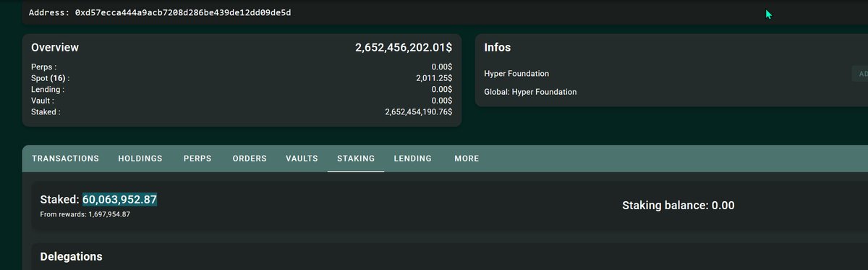Switch to the Vaults tab

[302, 159]
